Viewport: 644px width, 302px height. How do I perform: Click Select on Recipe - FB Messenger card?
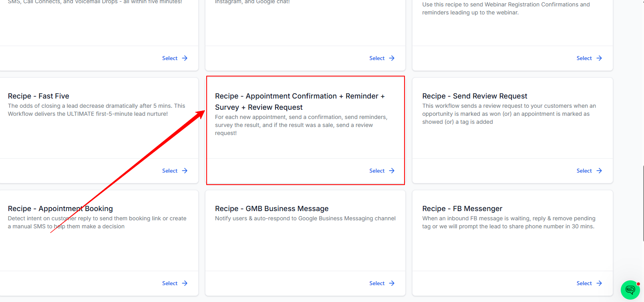[589, 283]
